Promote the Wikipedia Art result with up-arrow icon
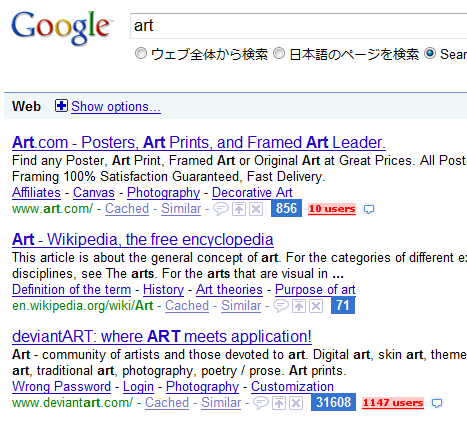The height and width of the screenshot is (423, 467). click(299, 306)
